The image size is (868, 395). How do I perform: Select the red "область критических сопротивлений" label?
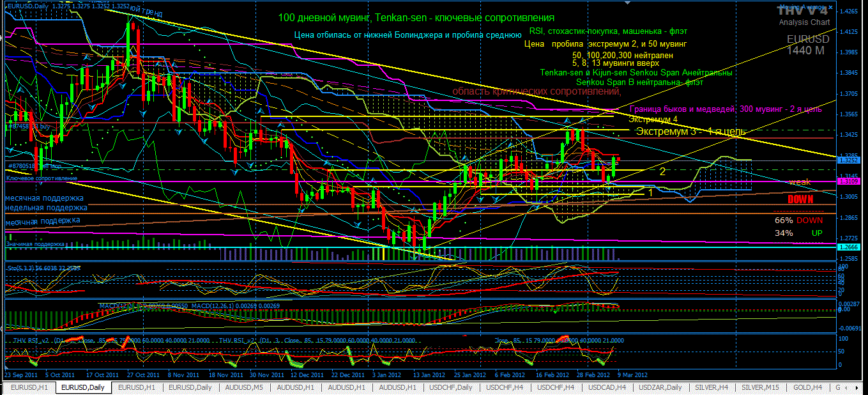[537, 91]
